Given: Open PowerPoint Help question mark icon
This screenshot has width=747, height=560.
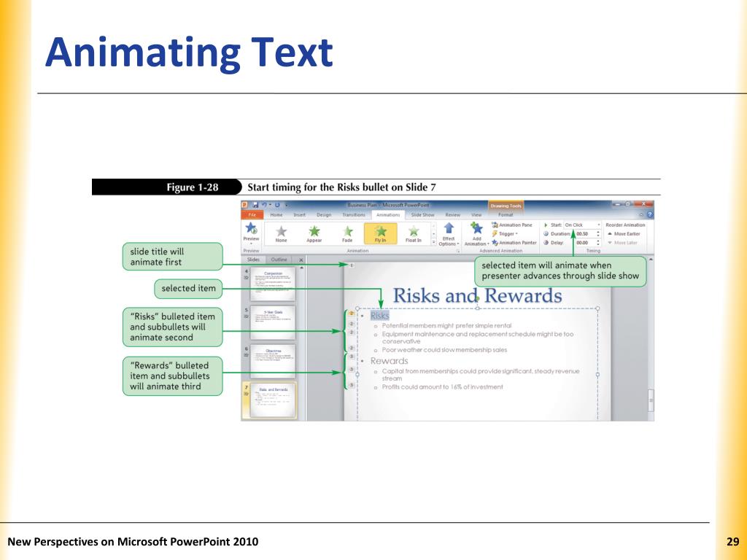Looking at the screenshot, I should point(649,215).
